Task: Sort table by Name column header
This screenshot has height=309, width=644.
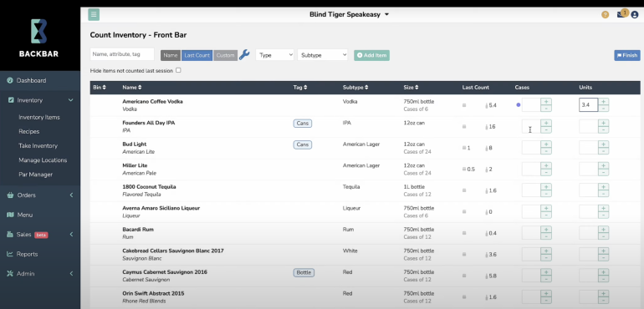Action: (x=132, y=88)
